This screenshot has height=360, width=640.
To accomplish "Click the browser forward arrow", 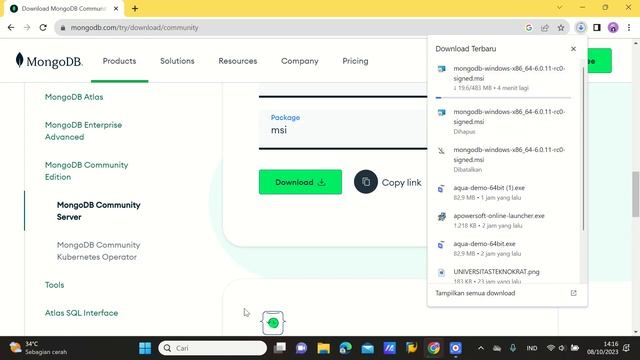I will [27, 27].
